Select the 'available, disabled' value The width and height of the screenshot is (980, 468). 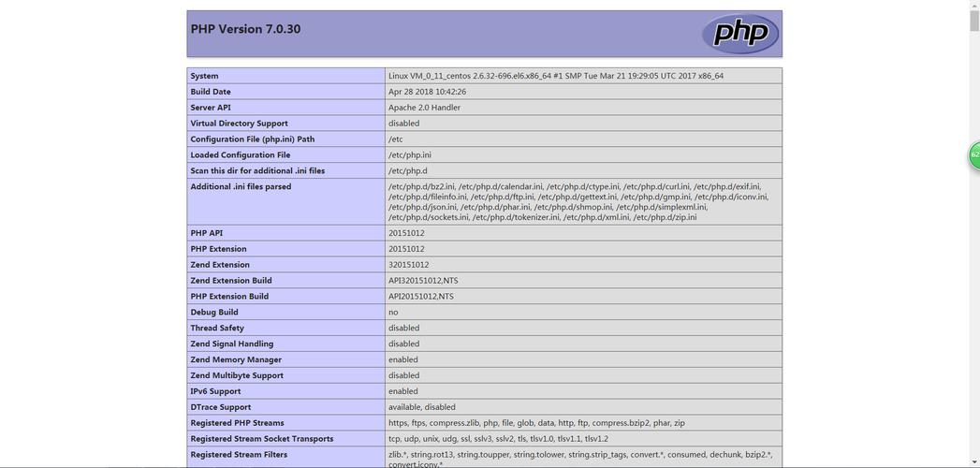coord(422,407)
